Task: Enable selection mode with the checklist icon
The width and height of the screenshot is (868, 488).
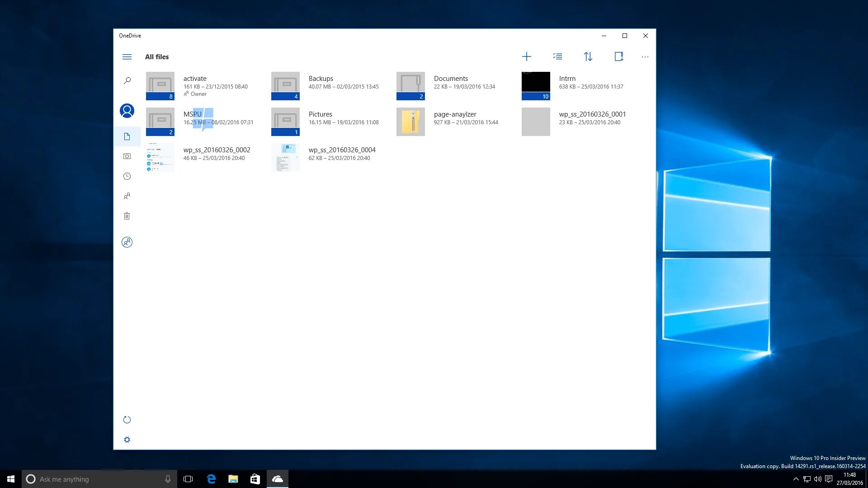Action: pyautogui.click(x=557, y=56)
